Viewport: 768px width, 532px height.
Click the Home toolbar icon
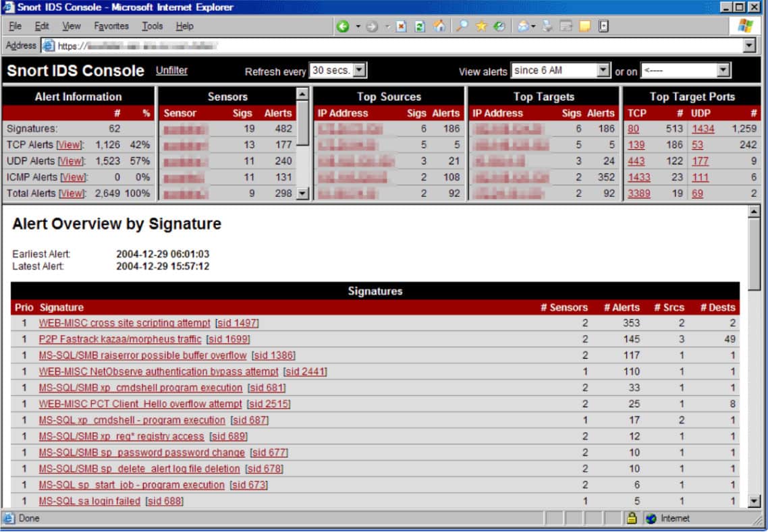click(x=439, y=26)
